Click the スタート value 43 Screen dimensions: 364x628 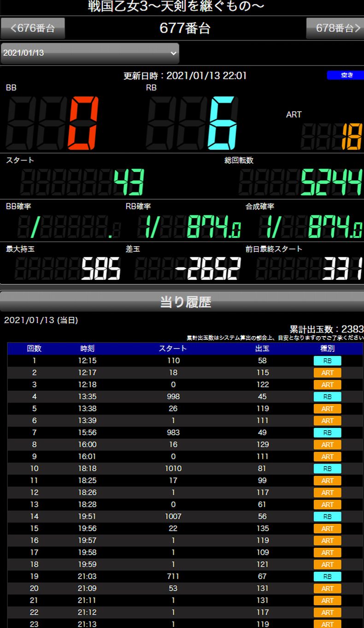[x=129, y=182]
